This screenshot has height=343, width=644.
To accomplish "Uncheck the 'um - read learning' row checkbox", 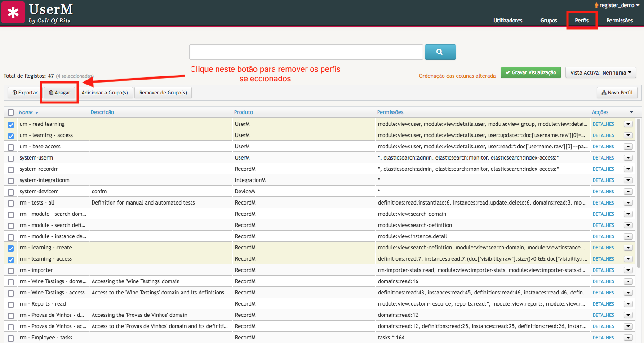I will (11, 125).
